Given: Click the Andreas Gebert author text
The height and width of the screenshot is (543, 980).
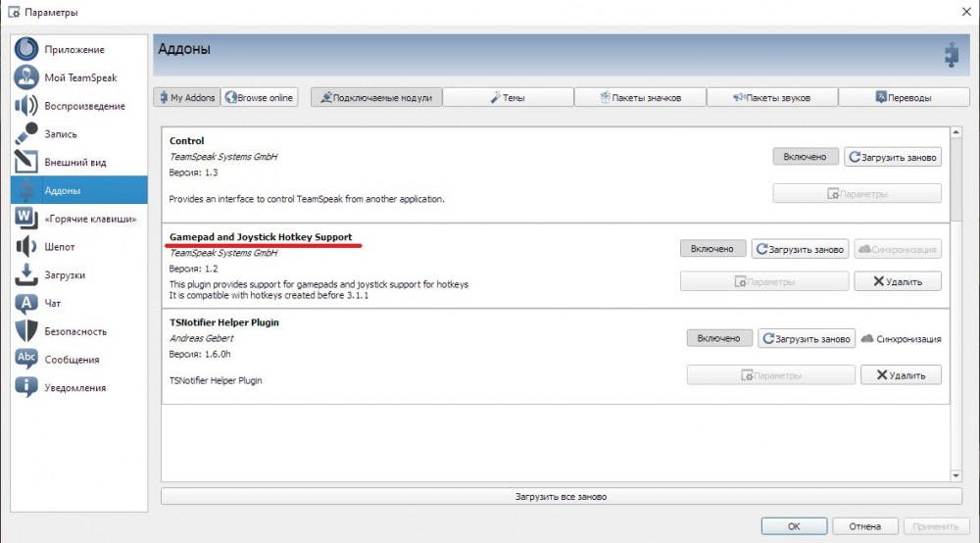Looking at the screenshot, I should (201, 338).
